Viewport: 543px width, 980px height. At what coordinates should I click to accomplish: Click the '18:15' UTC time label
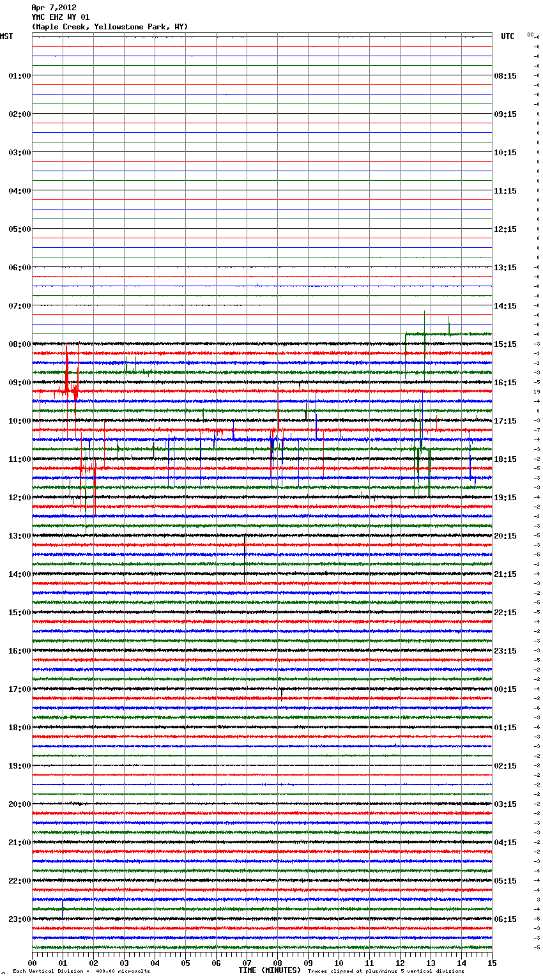[505, 459]
